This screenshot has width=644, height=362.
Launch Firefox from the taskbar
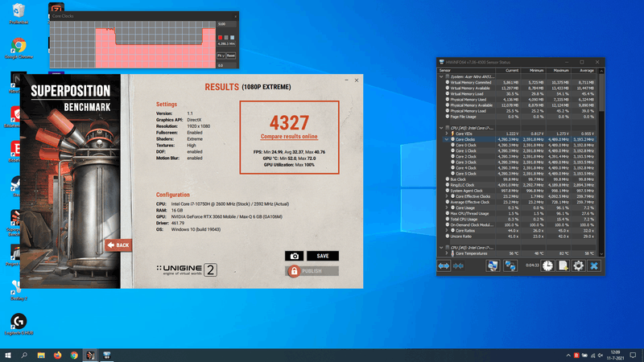(x=57, y=356)
